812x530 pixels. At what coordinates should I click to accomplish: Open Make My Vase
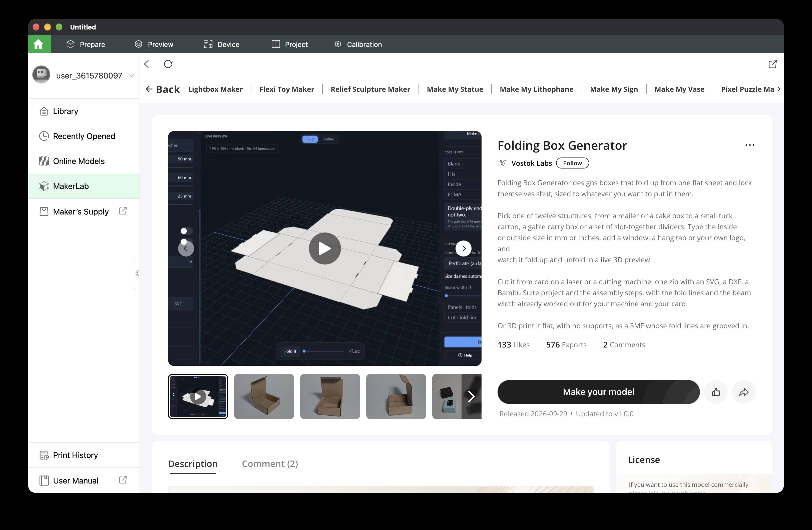point(679,89)
